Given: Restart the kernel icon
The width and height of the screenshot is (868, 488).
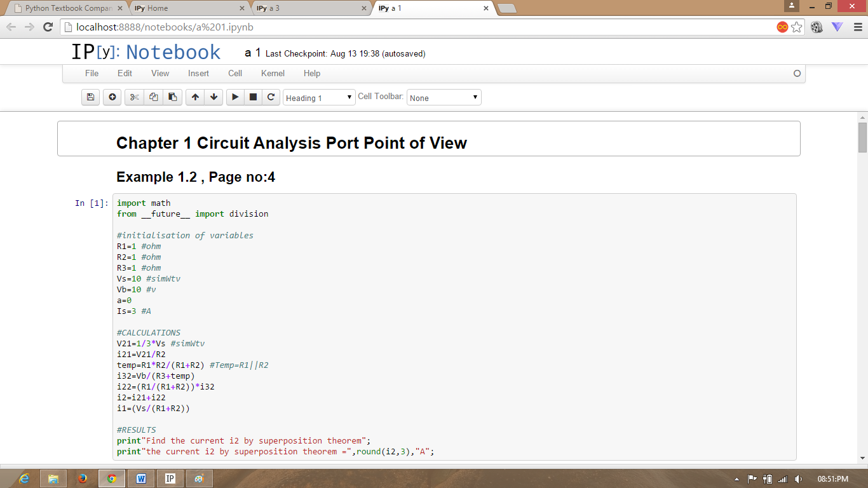Looking at the screenshot, I should (271, 97).
